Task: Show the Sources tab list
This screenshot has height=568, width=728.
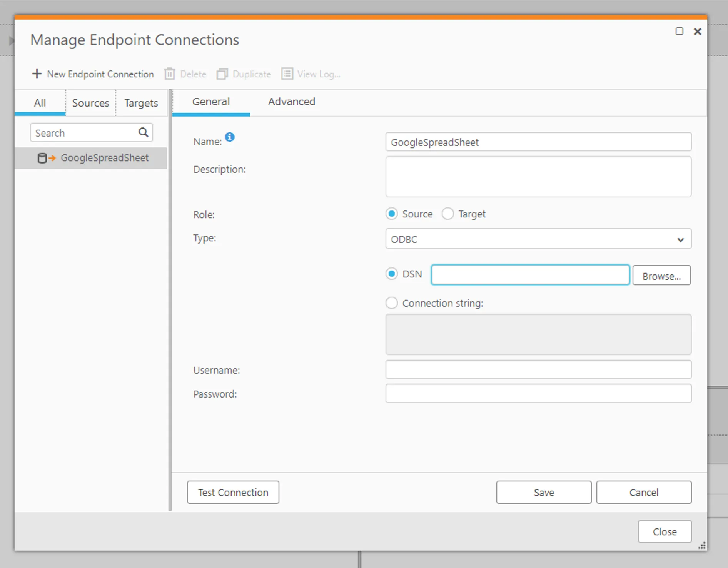Action: [90, 103]
